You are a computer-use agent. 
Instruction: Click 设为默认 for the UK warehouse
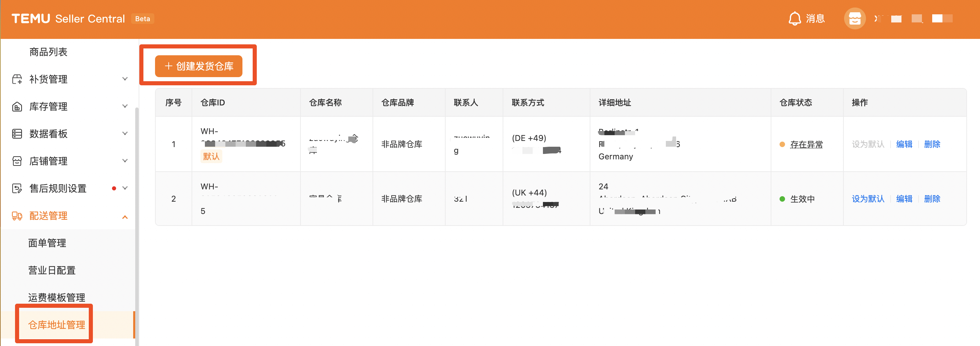point(868,199)
